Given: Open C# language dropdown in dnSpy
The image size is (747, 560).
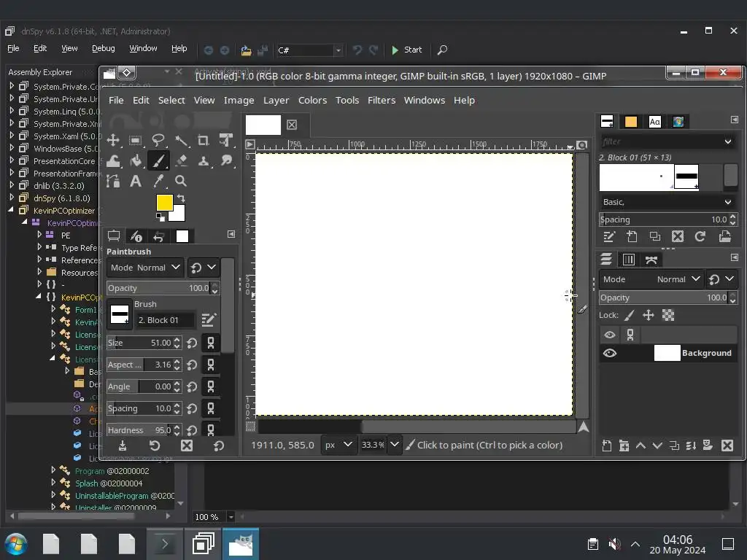Looking at the screenshot, I should pos(309,50).
